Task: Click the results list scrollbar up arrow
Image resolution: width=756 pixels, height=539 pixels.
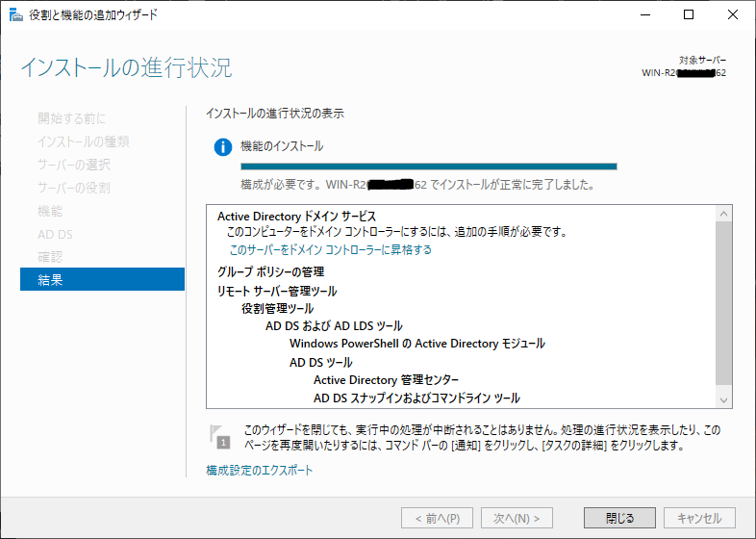Action: (723, 214)
